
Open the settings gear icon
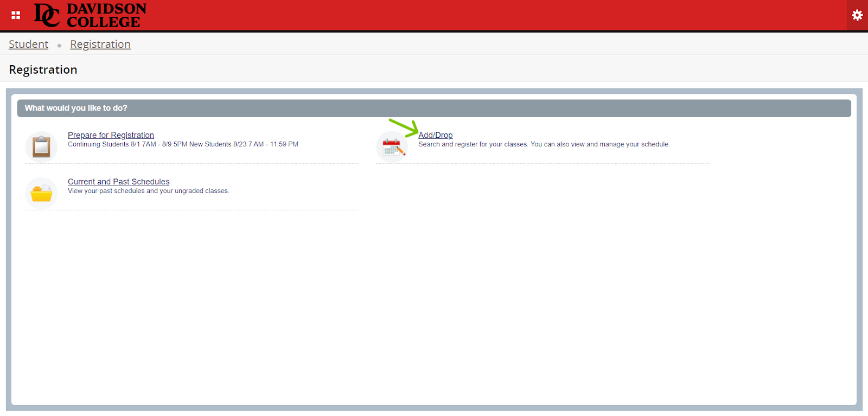point(857,15)
